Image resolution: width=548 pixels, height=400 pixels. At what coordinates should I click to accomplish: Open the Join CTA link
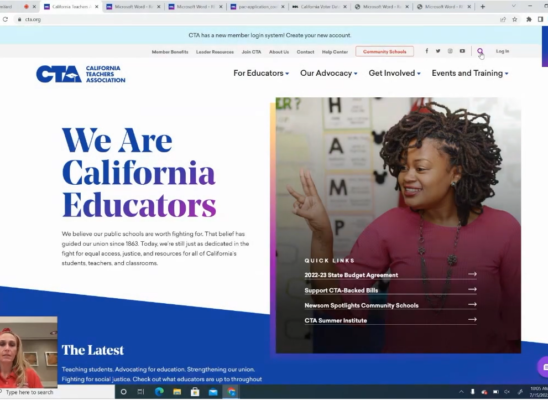coord(252,52)
